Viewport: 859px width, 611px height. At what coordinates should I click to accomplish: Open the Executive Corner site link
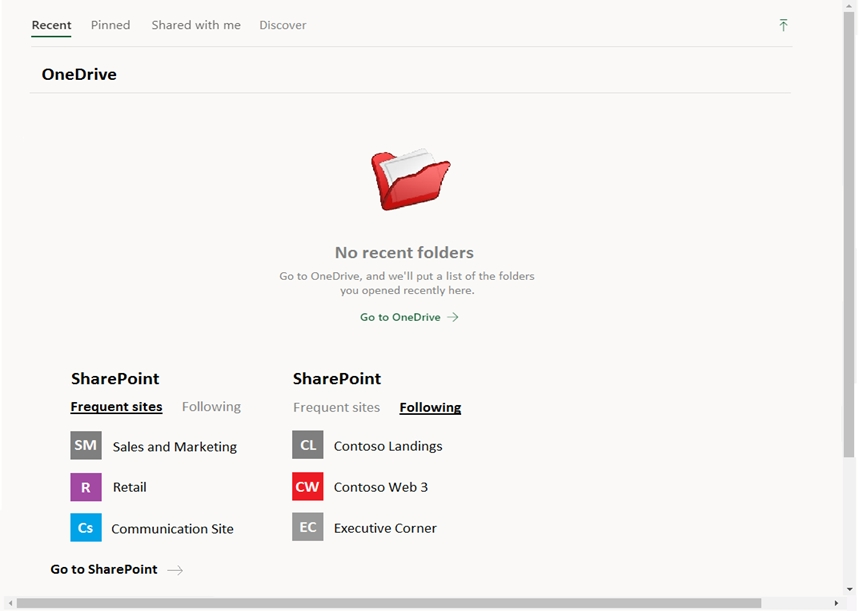(385, 528)
